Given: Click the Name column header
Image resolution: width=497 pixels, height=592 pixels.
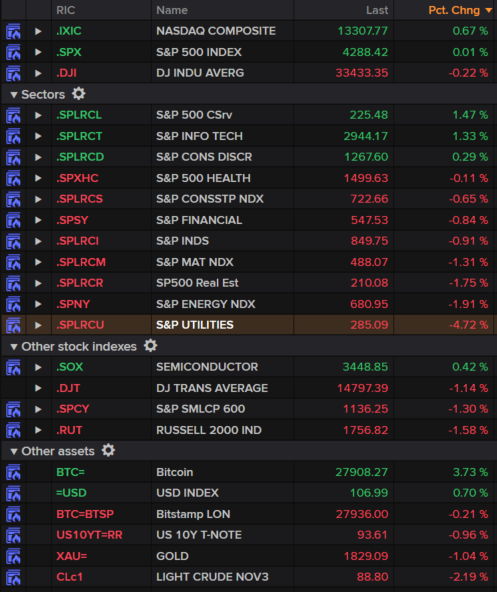Looking at the screenshot, I should (x=172, y=10).
